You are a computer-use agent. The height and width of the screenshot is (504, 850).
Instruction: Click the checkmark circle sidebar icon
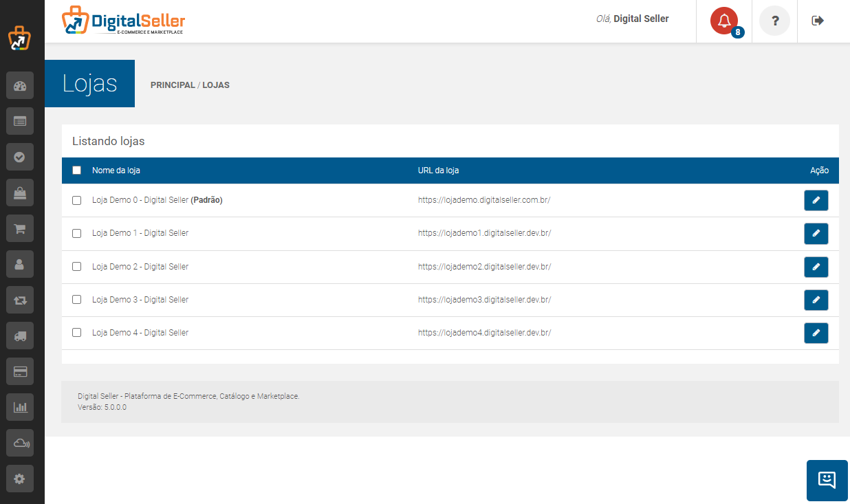(19, 157)
